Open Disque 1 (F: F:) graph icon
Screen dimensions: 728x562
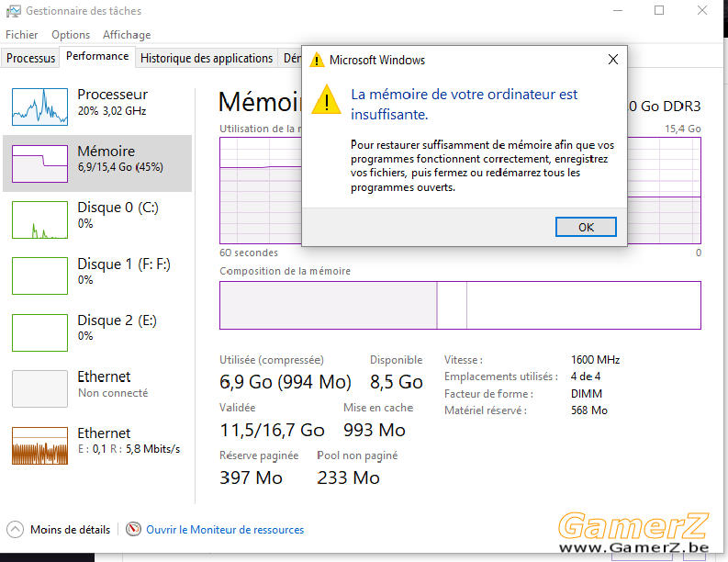39,275
